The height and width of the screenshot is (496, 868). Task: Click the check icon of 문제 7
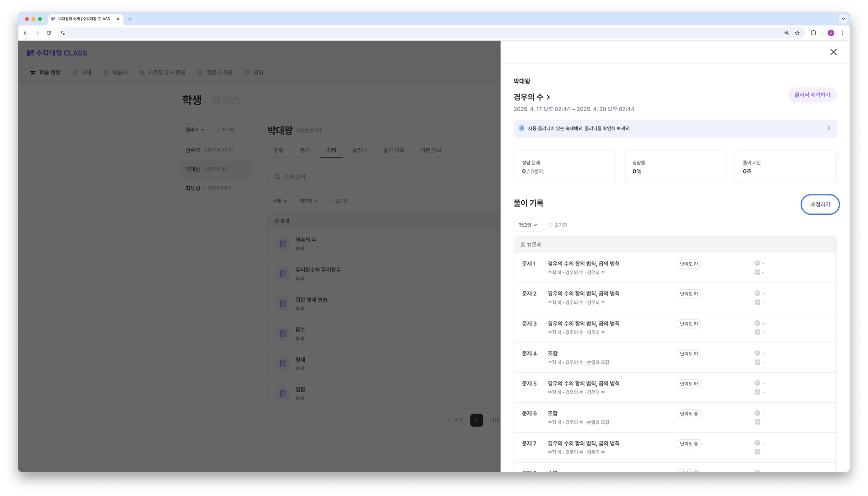tap(757, 452)
